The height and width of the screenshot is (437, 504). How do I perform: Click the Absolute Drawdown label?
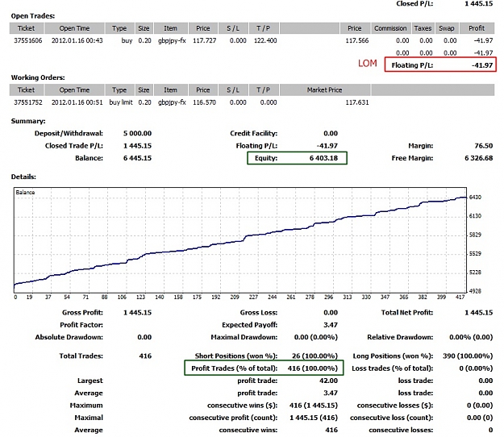(69, 337)
